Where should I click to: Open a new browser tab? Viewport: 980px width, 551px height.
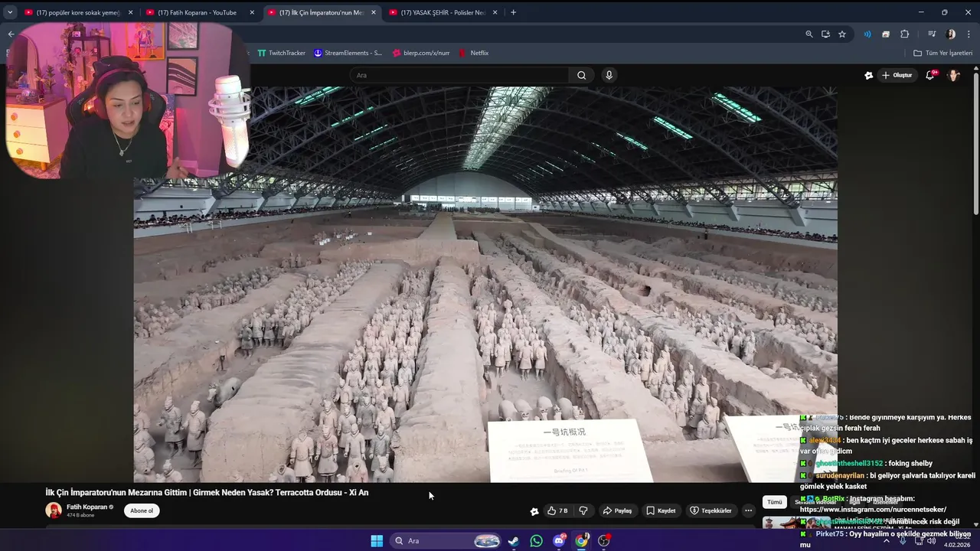513,12
